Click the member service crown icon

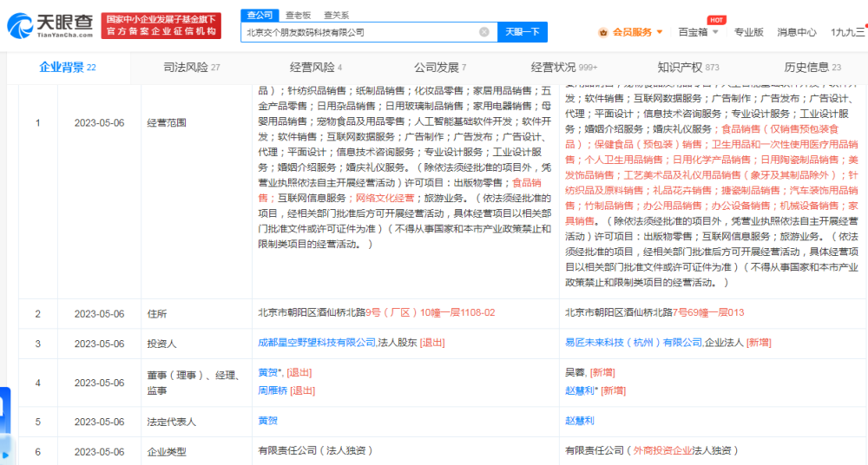(x=603, y=33)
